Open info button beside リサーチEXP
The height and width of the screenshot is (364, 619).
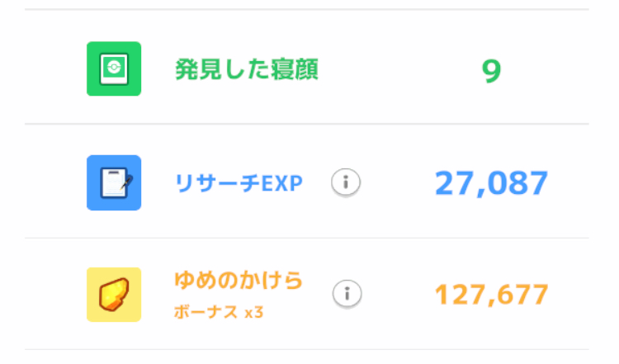tap(346, 182)
